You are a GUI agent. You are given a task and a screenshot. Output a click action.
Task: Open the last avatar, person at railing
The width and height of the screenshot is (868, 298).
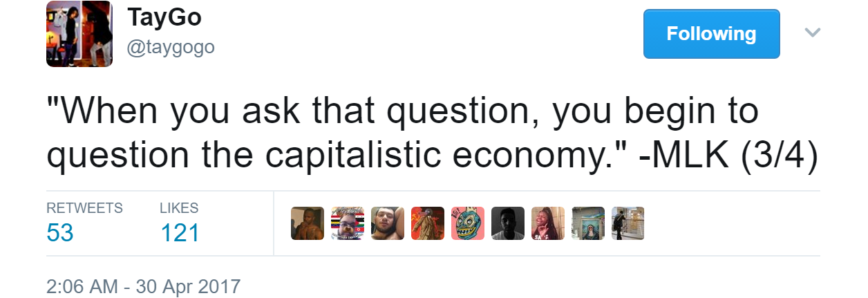click(x=628, y=223)
